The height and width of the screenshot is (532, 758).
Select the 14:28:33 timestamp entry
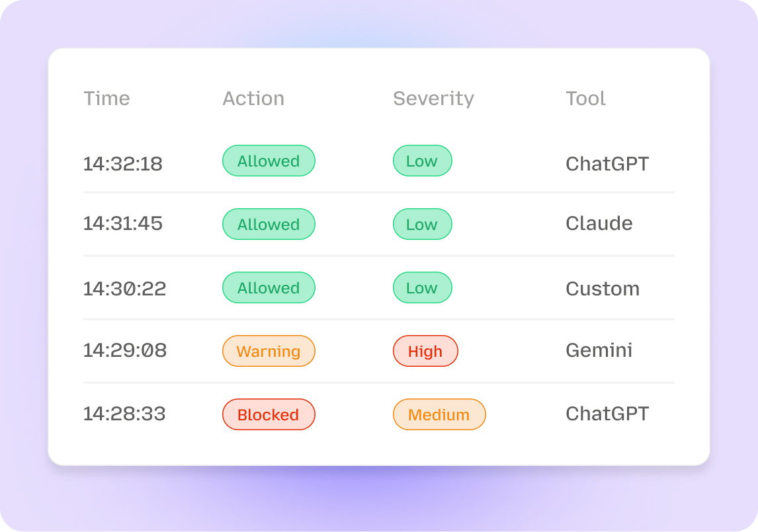click(x=124, y=414)
